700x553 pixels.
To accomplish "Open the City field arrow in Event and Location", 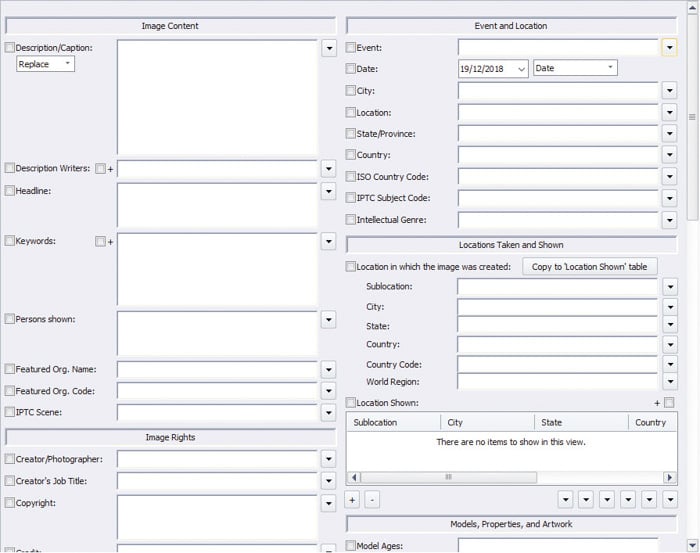I will coord(670,91).
